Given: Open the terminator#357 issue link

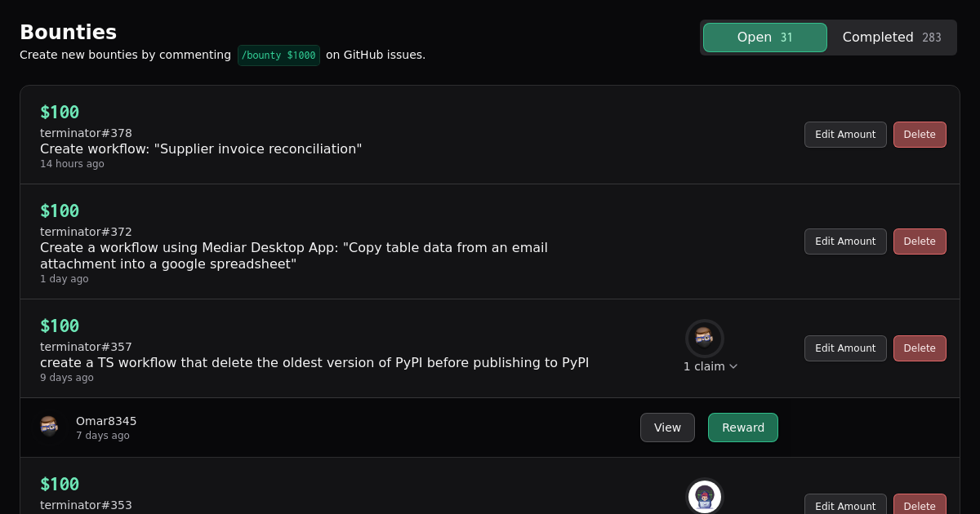Looking at the screenshot, I should (86, 347).
